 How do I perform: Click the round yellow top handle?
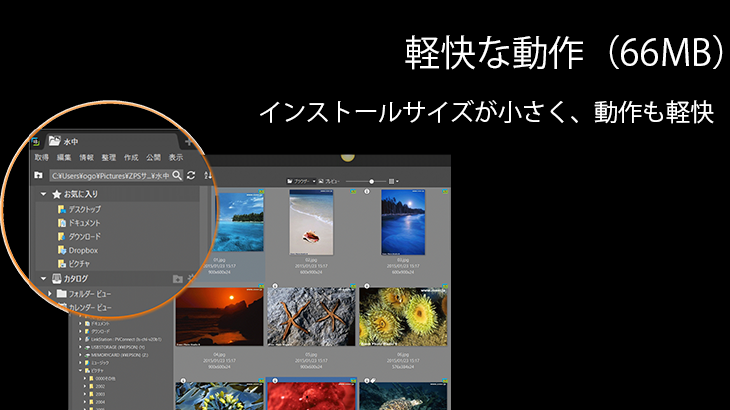click(347, 158)
